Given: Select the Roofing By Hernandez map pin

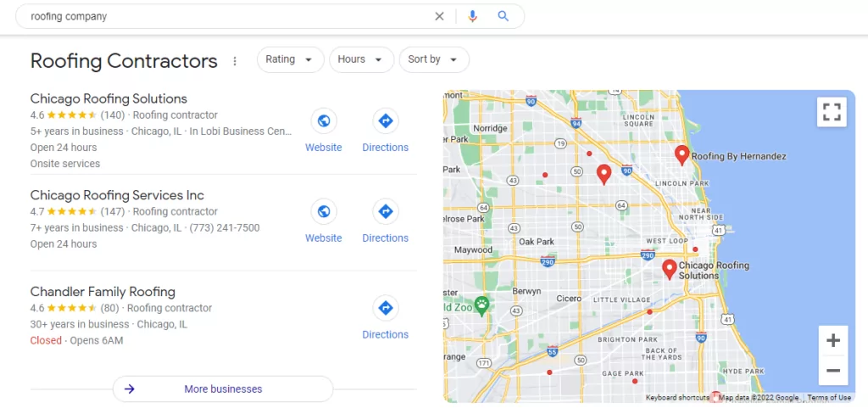Looking at the screenshot, I should pyautogui.click(x=682, y=155).
